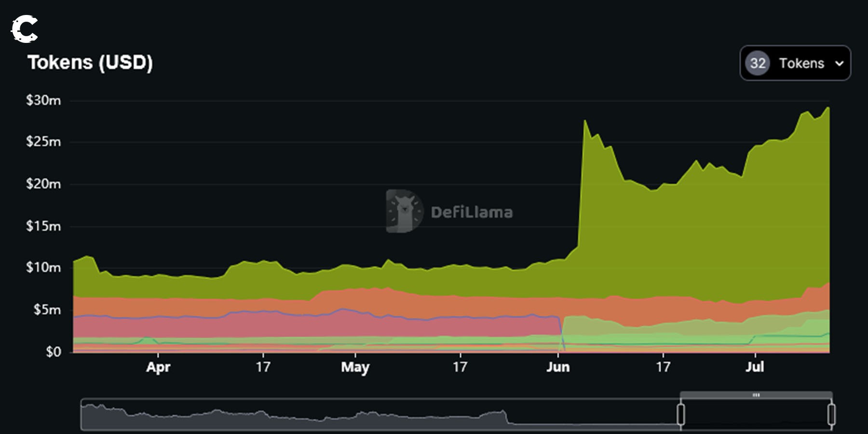
Task: Click the $30m label on the y-axis
Action: (43, 100)
